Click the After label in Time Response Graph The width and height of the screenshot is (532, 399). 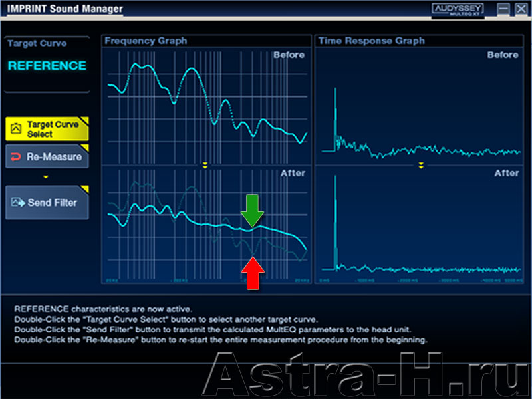click(507, 173)
